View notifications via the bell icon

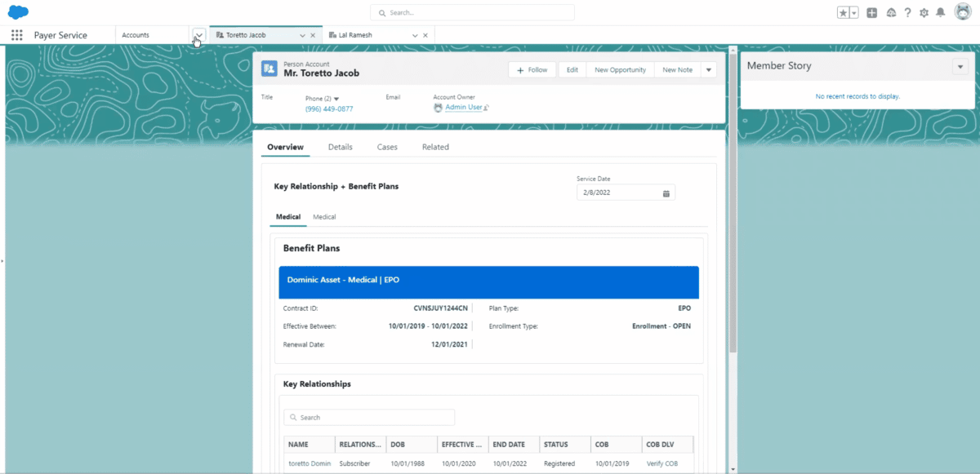click(x=940, y=12)
